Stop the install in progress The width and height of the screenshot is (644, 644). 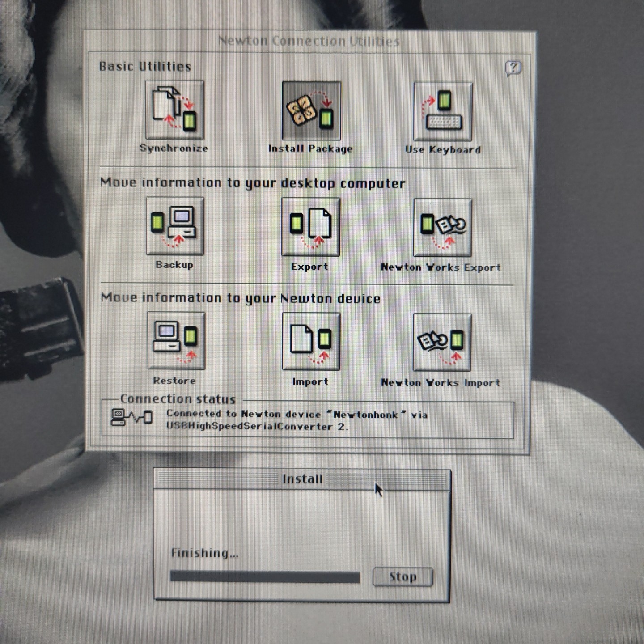(403, 576)
